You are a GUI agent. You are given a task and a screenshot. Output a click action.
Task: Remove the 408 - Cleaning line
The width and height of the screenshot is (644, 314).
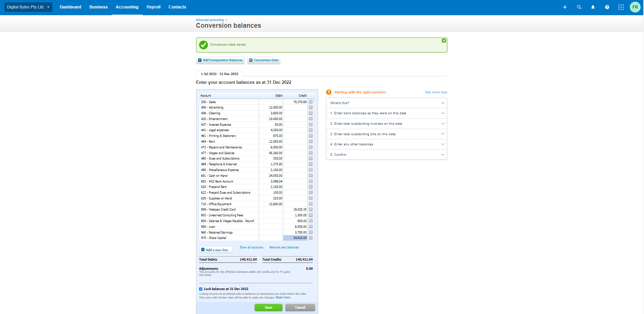coord(311,113)
